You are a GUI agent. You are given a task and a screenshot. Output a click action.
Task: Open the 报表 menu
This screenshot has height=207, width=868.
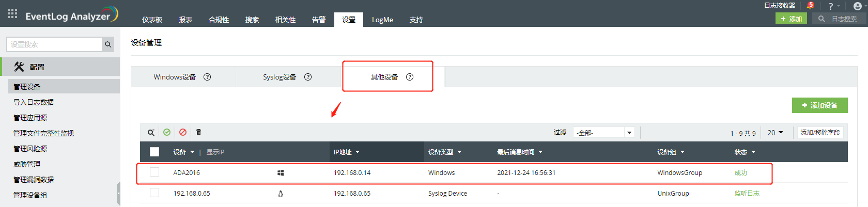(x=185, y=20)
